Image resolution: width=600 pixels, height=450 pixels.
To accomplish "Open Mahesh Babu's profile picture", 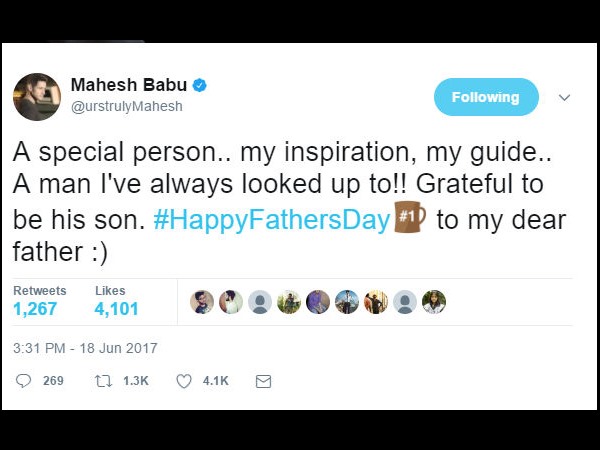I will coord(37,97).
